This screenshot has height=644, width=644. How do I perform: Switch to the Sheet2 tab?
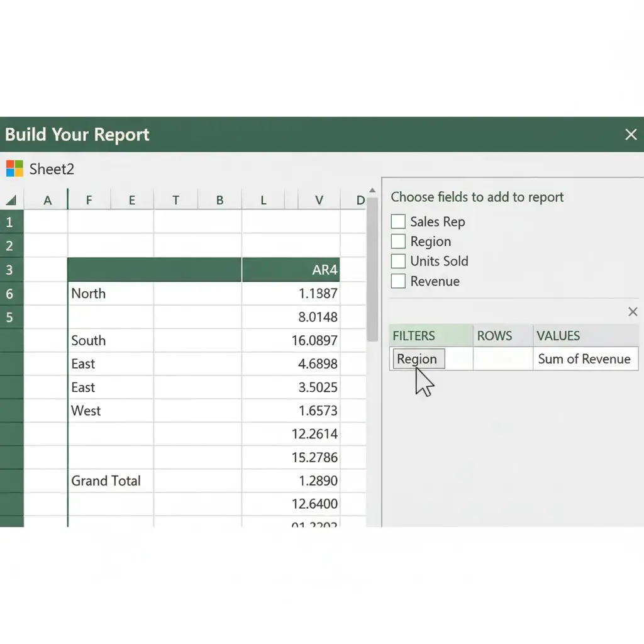(51, 168)
